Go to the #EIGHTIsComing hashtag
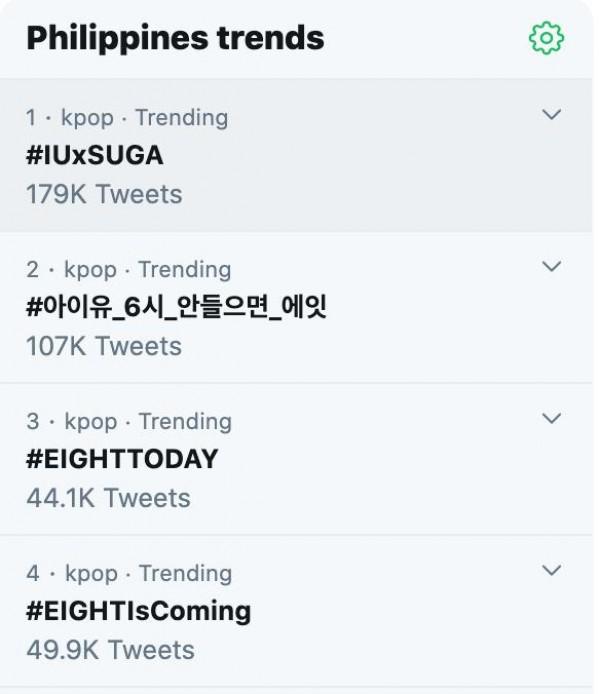Screen dimensions: 600x694 coord(138,610)
